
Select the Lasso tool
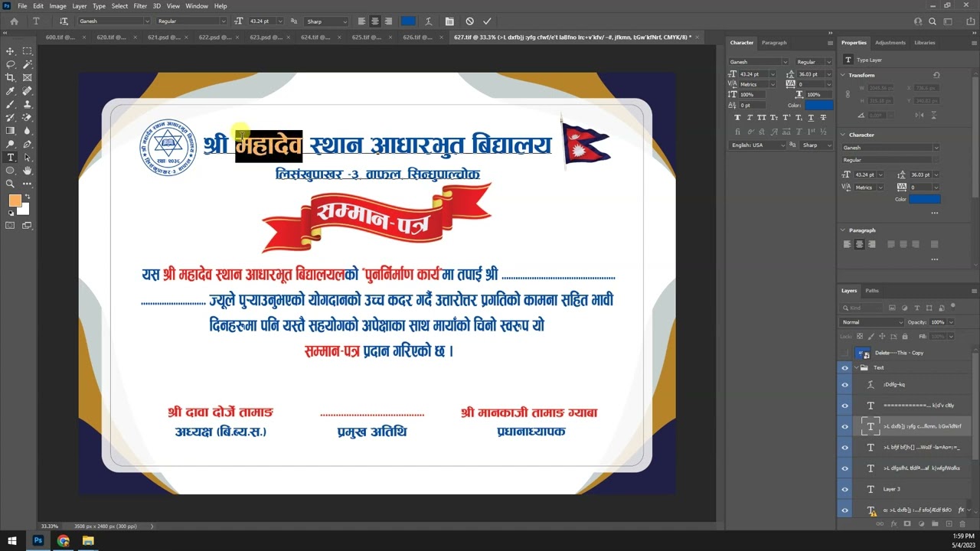click(11, 64)
